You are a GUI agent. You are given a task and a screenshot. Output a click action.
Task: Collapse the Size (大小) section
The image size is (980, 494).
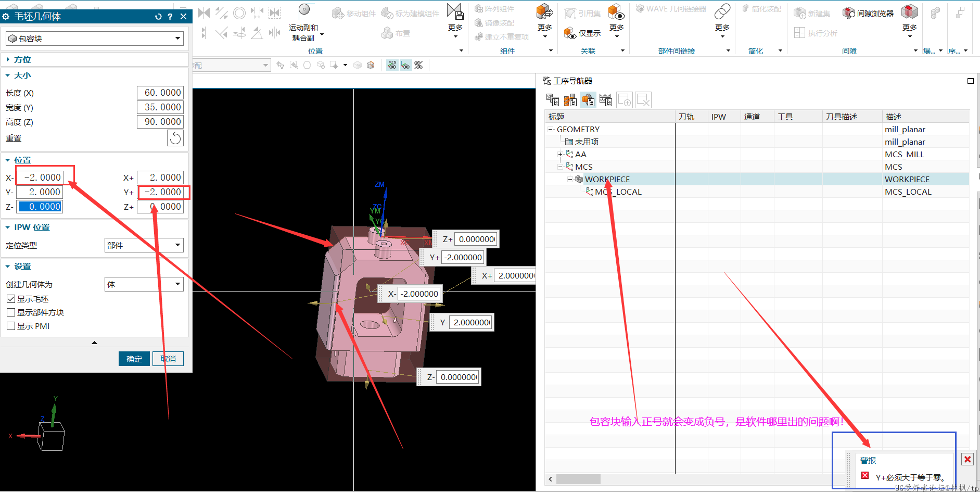[8, 75]
